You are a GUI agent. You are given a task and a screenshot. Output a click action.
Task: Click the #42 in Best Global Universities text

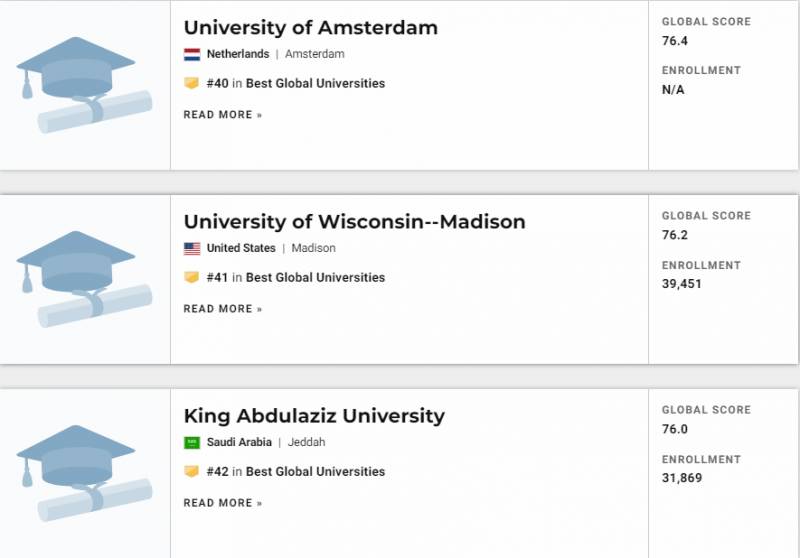[x=295, y=472]
